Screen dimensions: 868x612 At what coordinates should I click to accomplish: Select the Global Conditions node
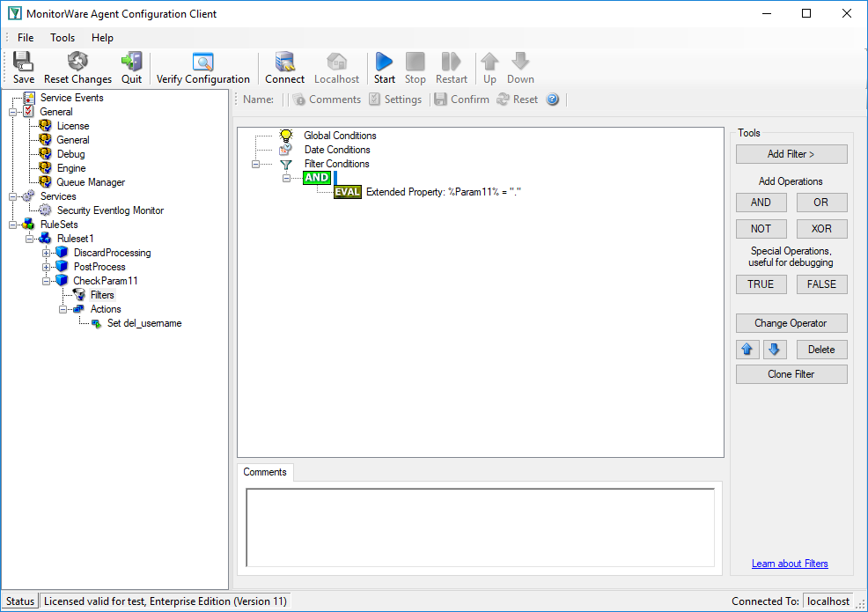click(340, 136)
